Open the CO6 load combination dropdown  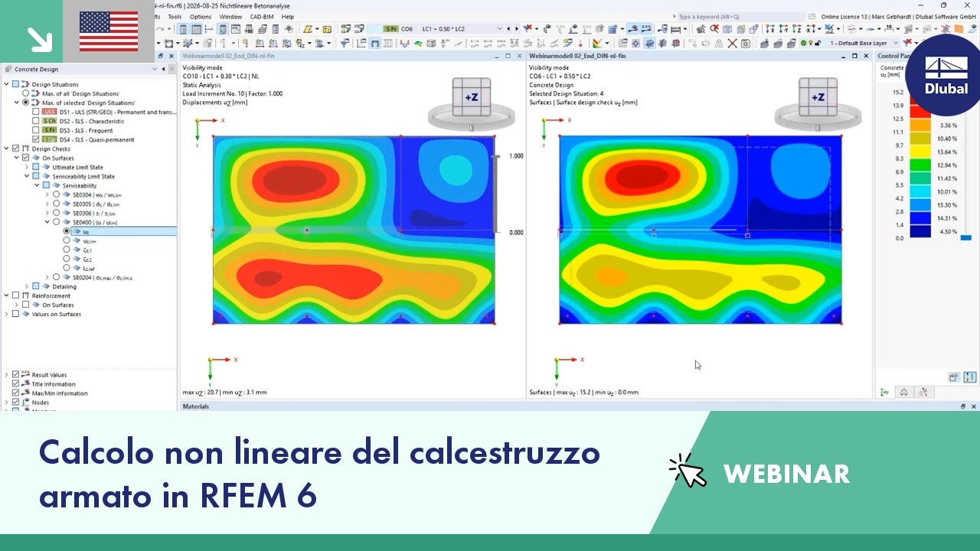499,29
